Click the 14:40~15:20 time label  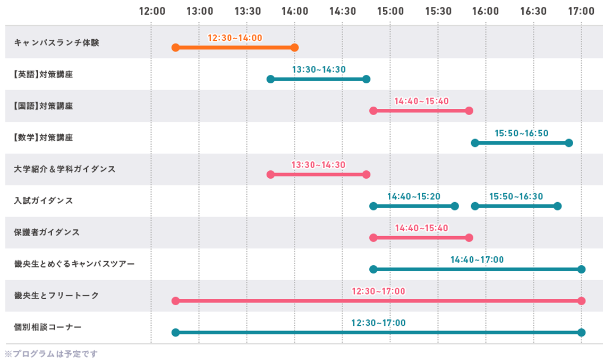coord(414,196)
